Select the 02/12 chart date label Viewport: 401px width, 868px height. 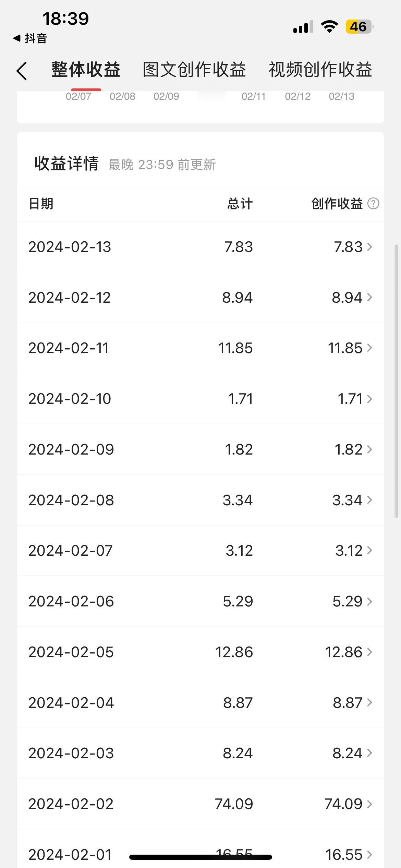(x=298, y=96)
